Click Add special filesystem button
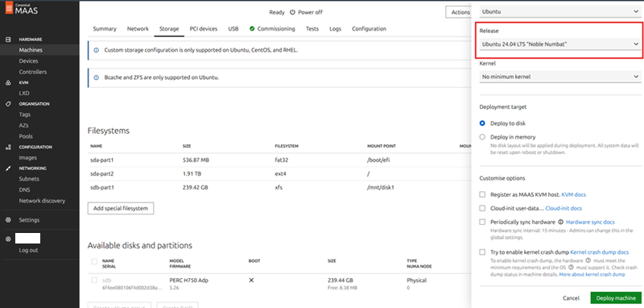The width and height of the screenshot is (644, 308). point(120,209)
